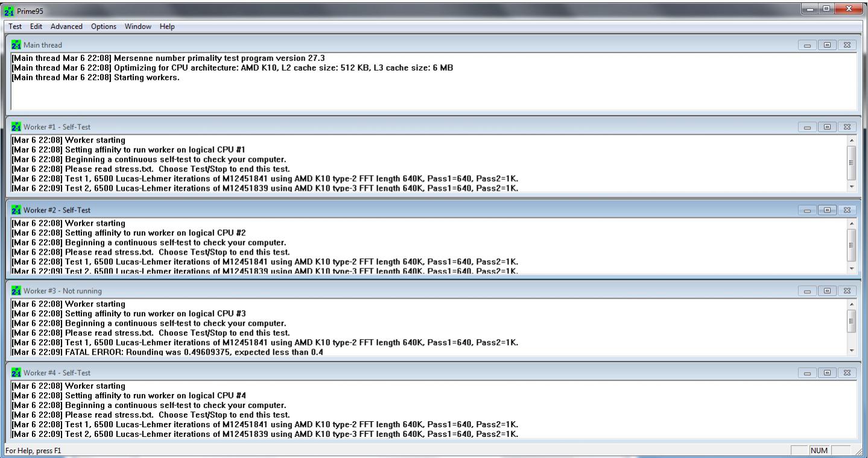The height and width of the screenshot is (458, 868).
Task: Maximize the Worker #3 child window
Action: [x=827, y=291]
